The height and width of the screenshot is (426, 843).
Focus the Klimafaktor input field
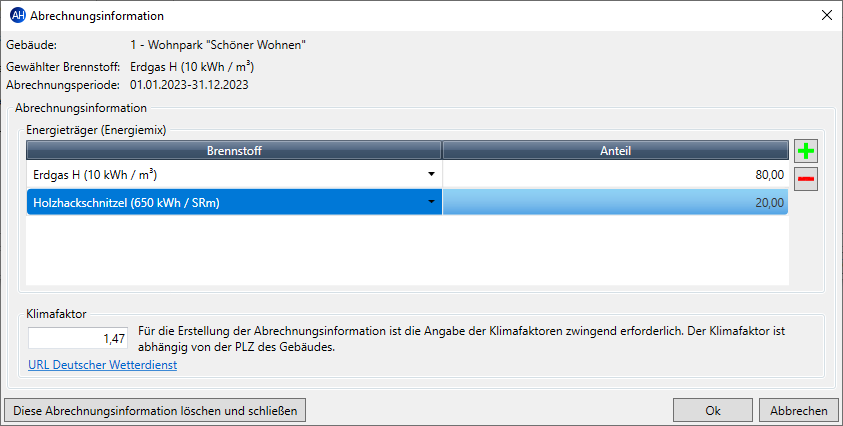(x=78, y=338)
